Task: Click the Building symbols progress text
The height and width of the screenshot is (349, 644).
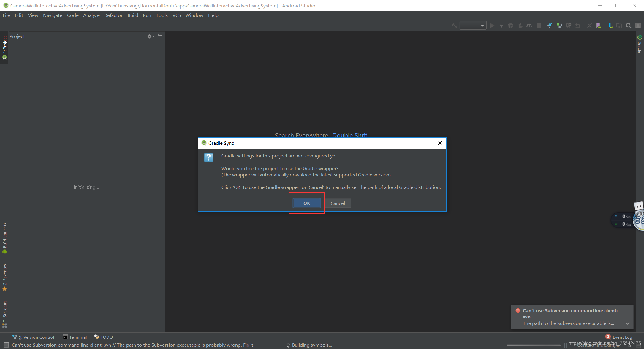Action: pyautogui.click(x=312, y=345)
